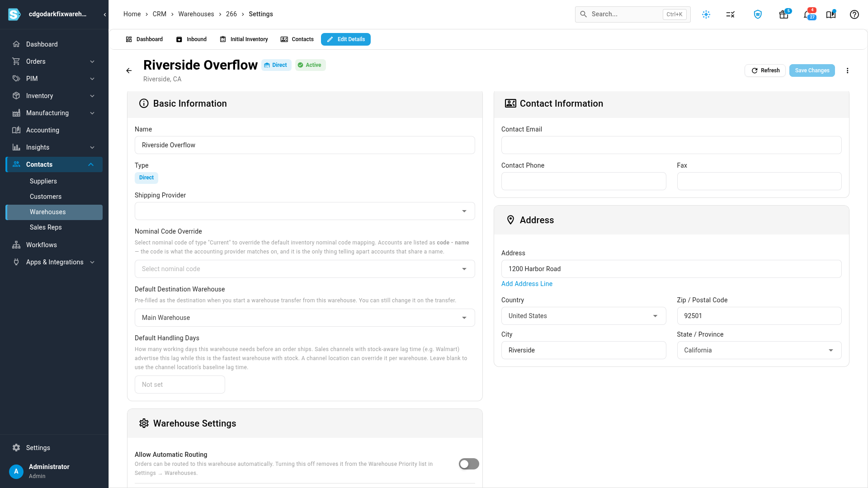This screenshot has height=488, width=868.
Task: Click the Accounting book icon in sidebar
Action: pos(16,130)
